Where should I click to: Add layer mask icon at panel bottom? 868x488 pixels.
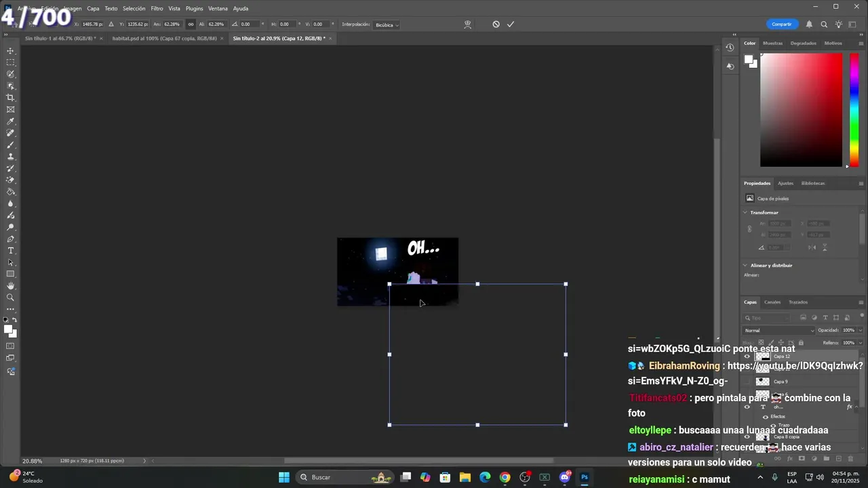point(802,458)
